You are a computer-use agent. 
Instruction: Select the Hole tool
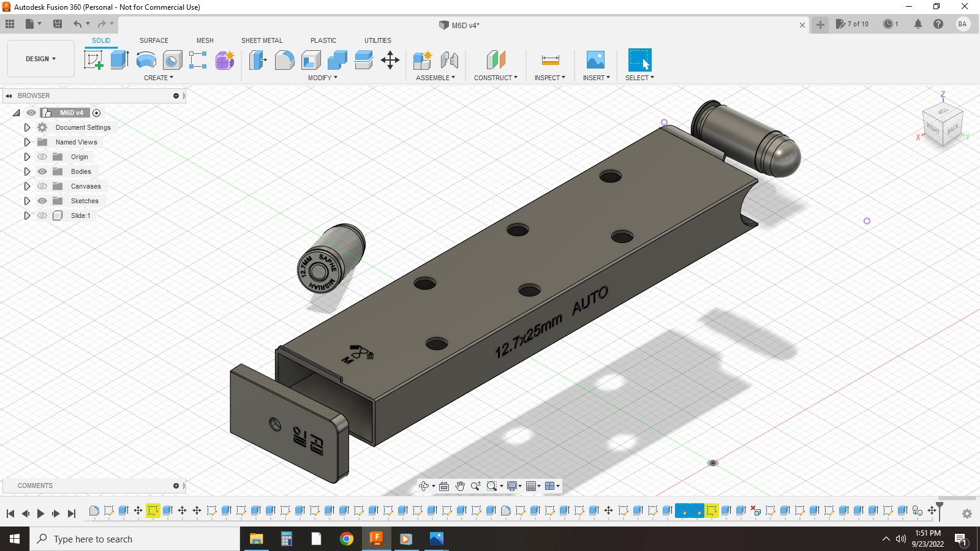pyautogui.click(x=172, y=60)
